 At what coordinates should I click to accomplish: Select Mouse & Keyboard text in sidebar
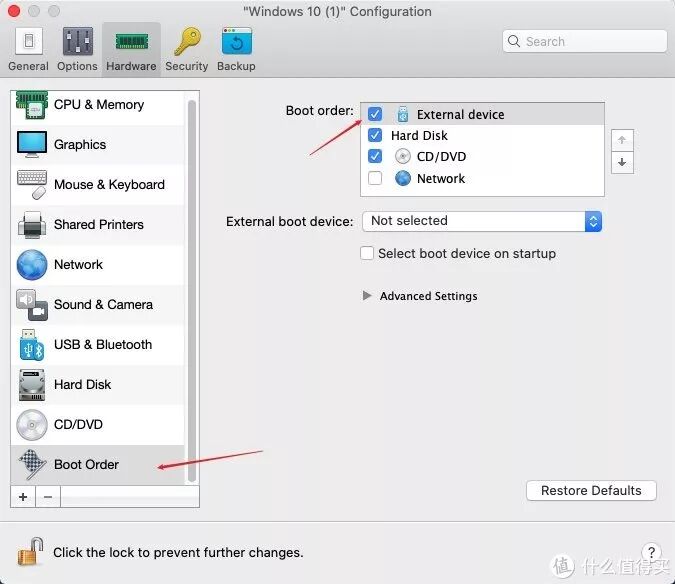tap(109, 185)
